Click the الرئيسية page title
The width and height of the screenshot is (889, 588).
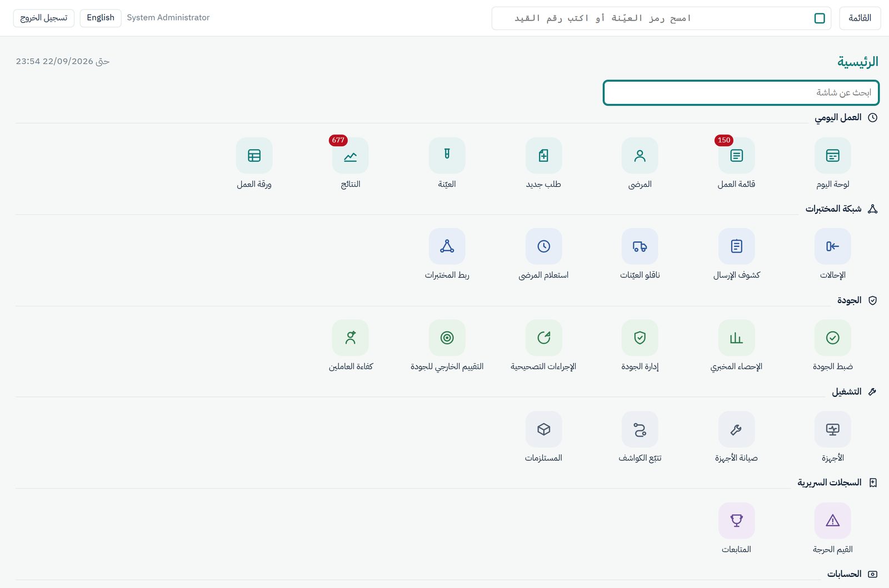858,62
